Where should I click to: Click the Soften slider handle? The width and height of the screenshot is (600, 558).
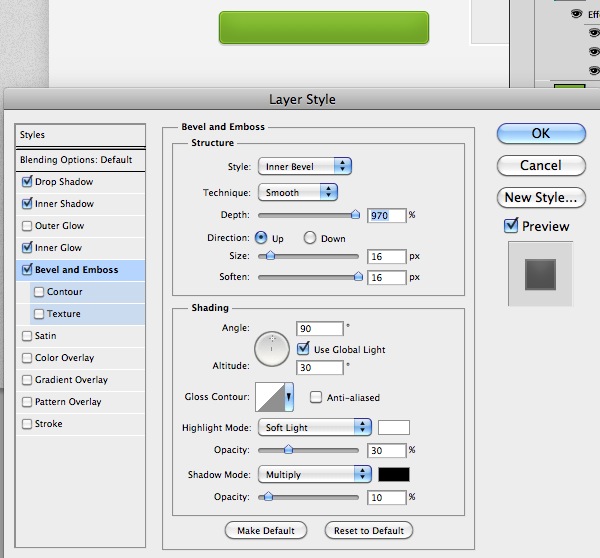coord(358,276)
